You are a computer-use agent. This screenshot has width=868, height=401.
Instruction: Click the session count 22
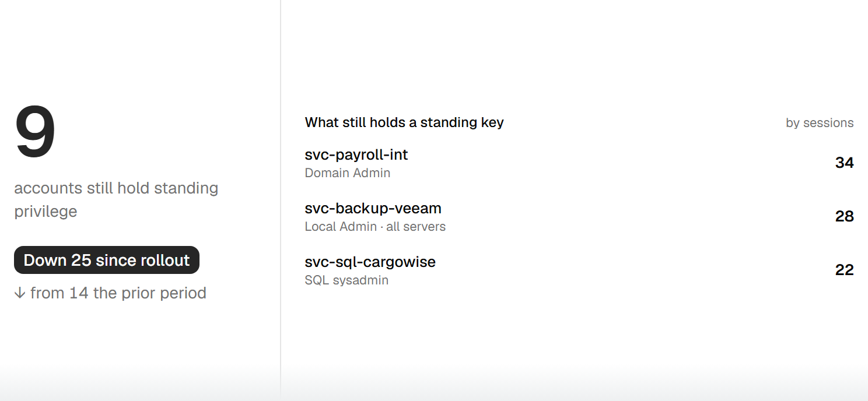[x=844, y=270]
